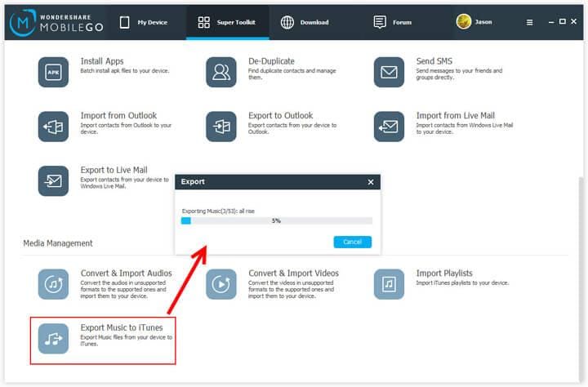
Task: Select the Super Toolkit tab
Action: pos(227,23)
